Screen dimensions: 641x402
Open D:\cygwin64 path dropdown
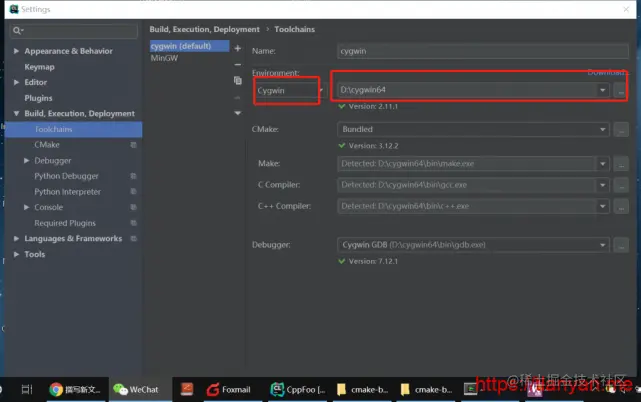pos(602,90)
